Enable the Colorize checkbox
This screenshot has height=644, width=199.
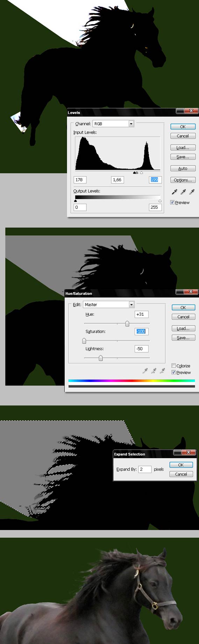173,366
